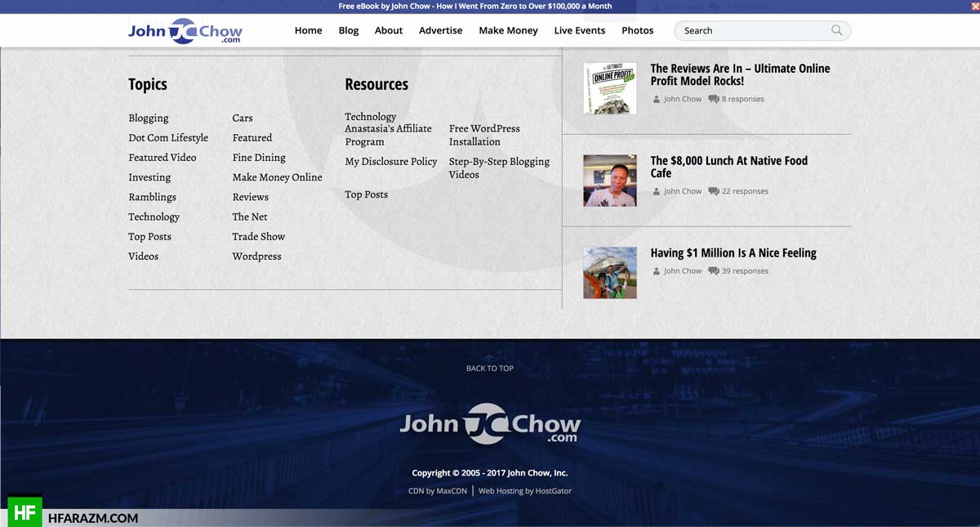Open Web Hosting by HostGator link
980x527 pixels.
[x=525, y=491]
